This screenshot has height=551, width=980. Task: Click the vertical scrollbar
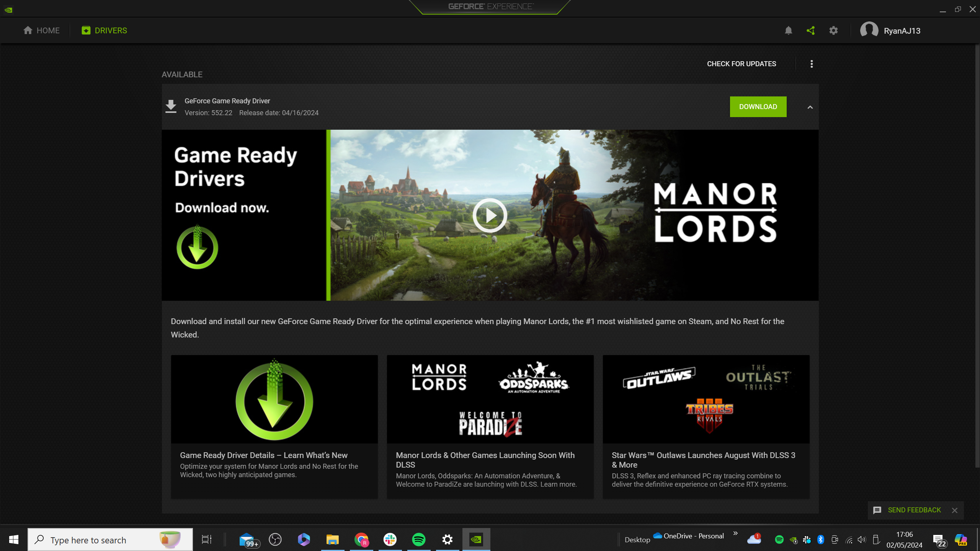(x=977, y=256)
